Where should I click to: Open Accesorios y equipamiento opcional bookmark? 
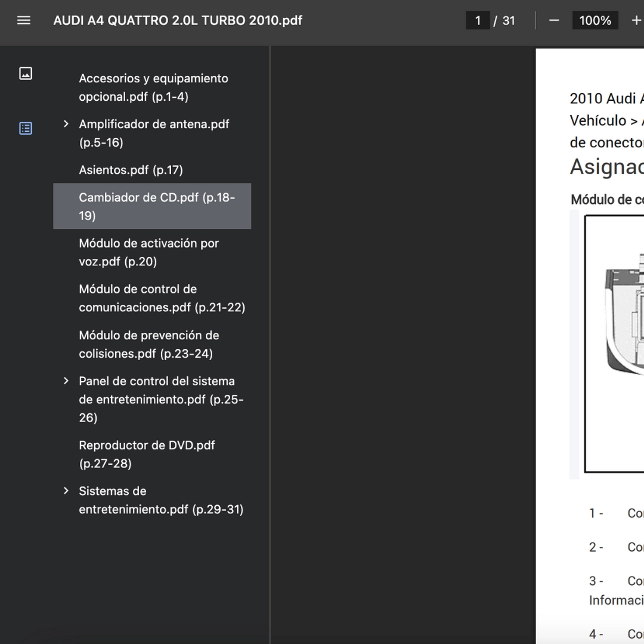click(x=153, y=87)
